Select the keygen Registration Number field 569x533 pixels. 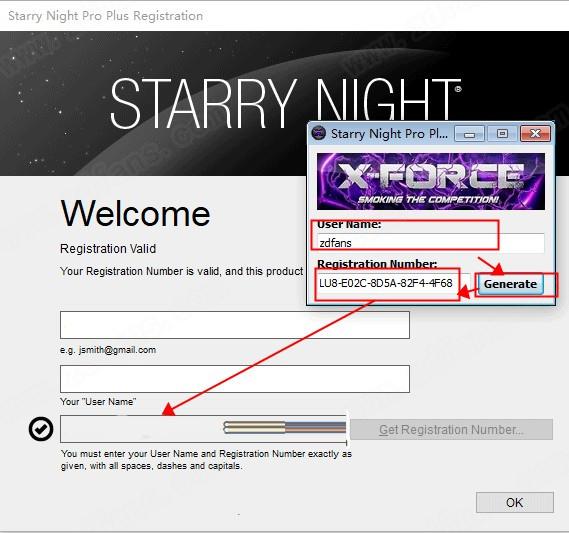pyautogui.click(x=393, y=283)
